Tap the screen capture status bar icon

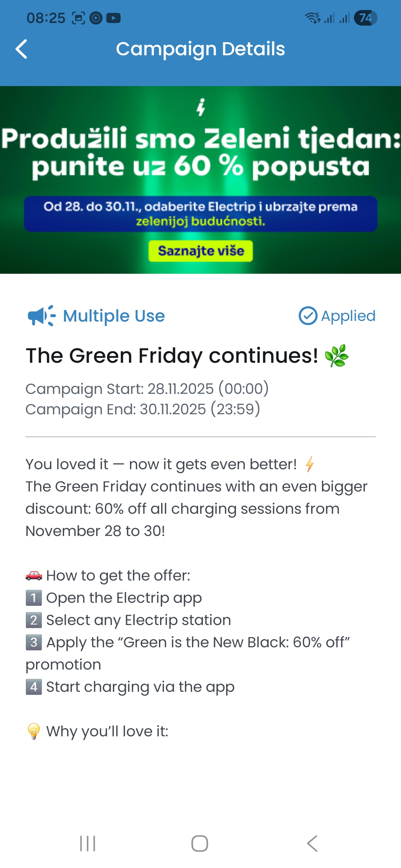(78, 18)
